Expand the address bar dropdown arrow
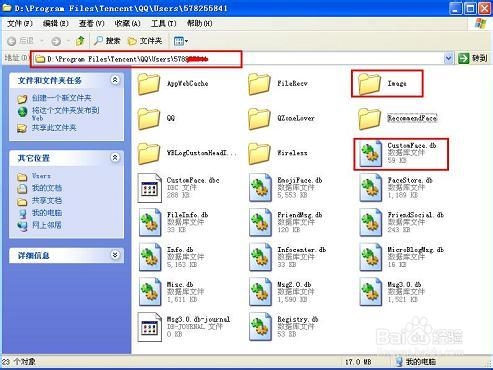 (x=449, y=59)
